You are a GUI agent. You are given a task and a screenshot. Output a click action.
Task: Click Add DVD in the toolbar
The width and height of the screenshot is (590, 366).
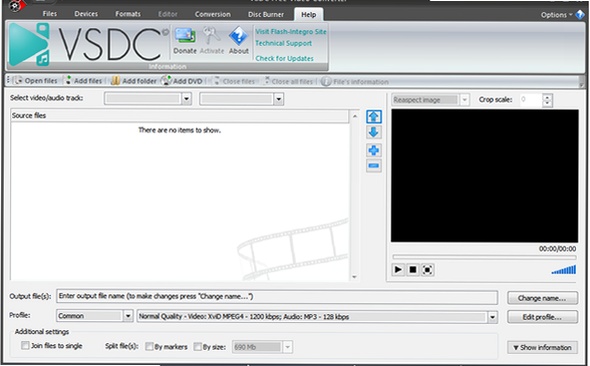pos(182,81)
